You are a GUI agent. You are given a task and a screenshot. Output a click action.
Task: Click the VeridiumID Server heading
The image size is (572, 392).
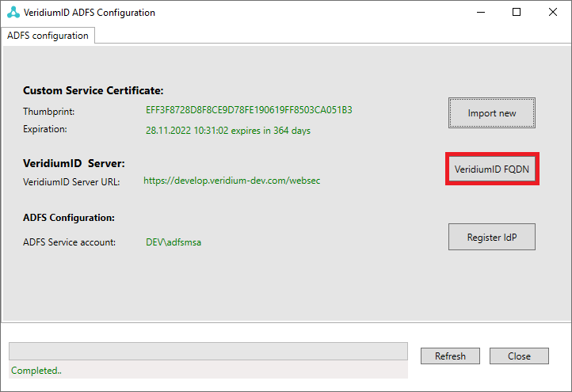pyautogui.click(x=74, y=163)
